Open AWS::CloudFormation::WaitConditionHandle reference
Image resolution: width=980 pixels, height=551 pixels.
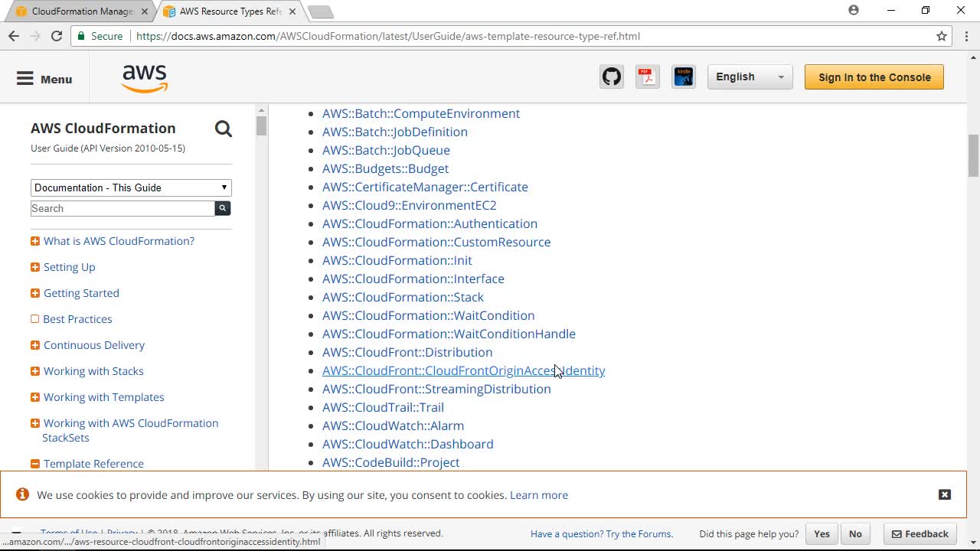click(449, 334)
